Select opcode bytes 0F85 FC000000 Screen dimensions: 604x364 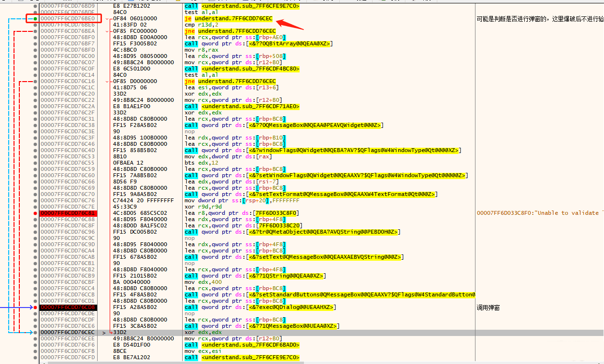pyautogui.click(x=135, y=31)
